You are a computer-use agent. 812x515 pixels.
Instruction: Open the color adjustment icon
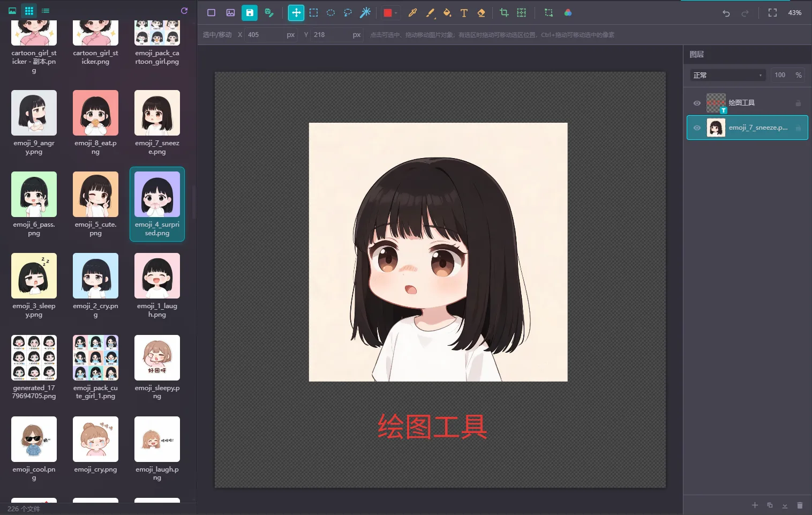568,13
